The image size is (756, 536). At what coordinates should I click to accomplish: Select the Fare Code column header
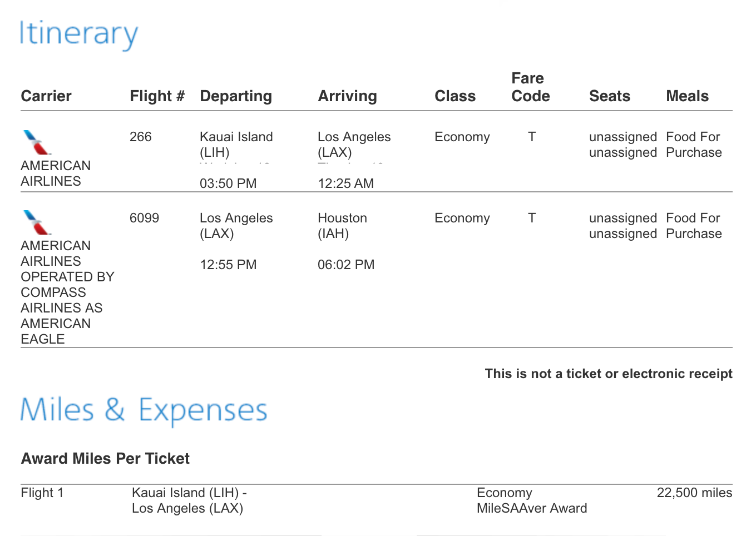pyautogui.click(x=530, y=87)
